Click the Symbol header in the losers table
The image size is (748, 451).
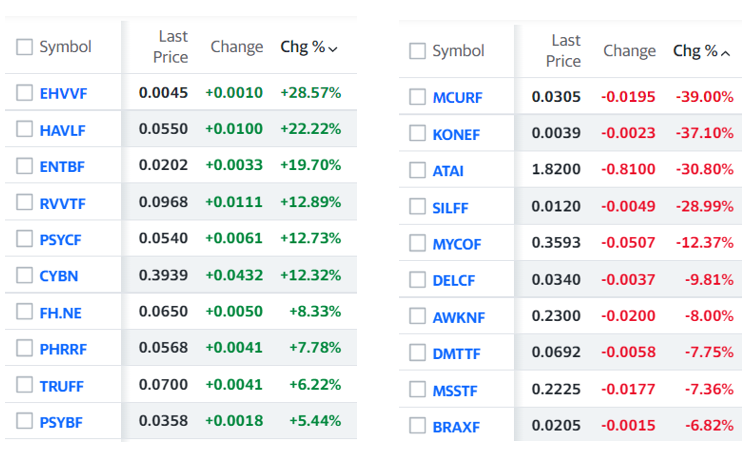(458, 51)
